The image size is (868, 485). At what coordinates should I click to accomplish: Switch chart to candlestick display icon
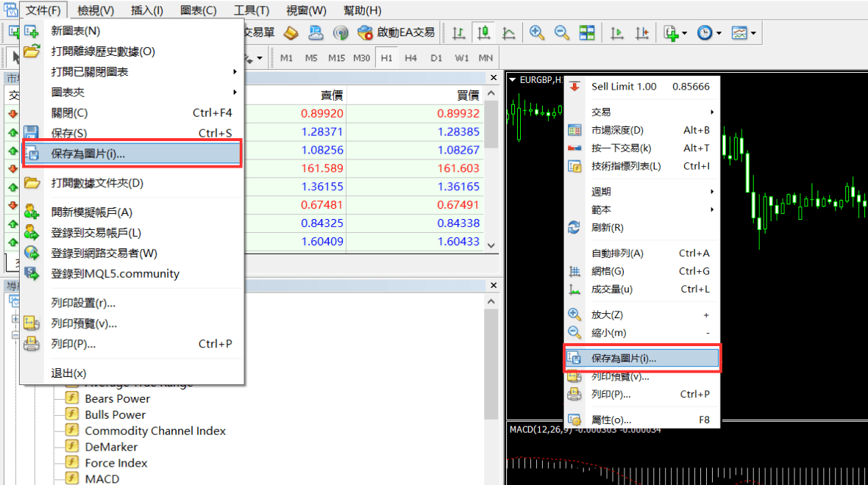[x=483, y=33]
